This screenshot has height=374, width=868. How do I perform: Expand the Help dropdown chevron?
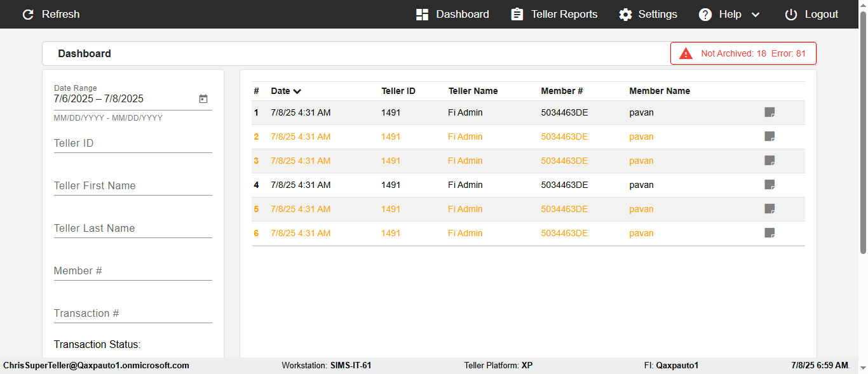tap(756, 15)
